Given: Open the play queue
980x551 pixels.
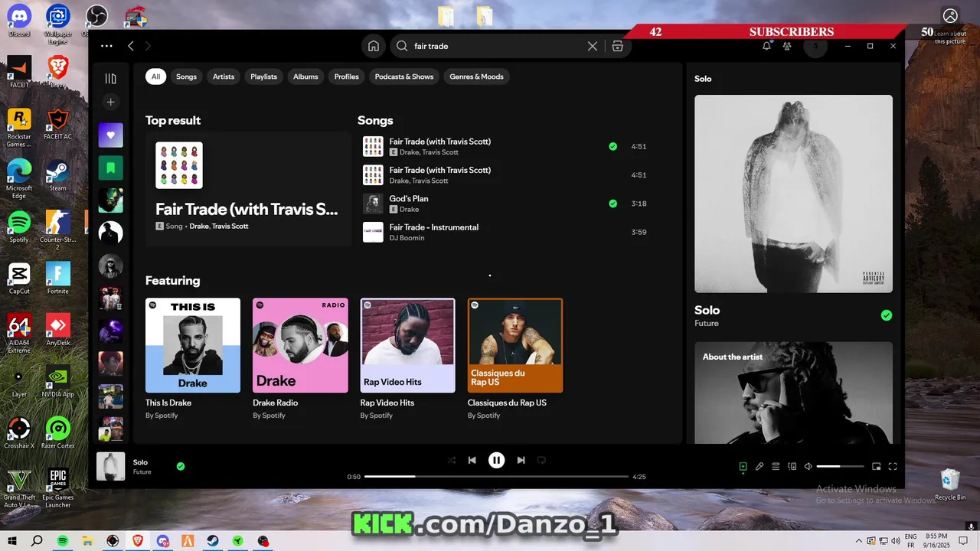Looking at the screenshot, I should [776, 466].
